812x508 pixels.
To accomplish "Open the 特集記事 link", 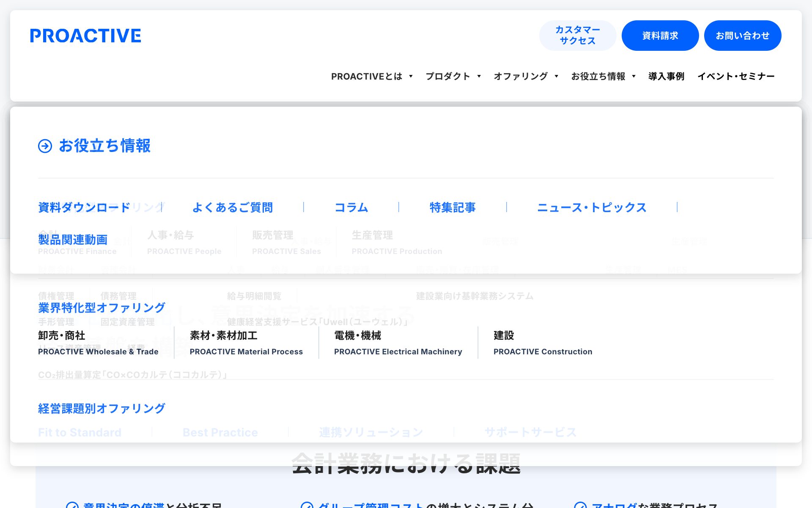I will pos(453,207).
